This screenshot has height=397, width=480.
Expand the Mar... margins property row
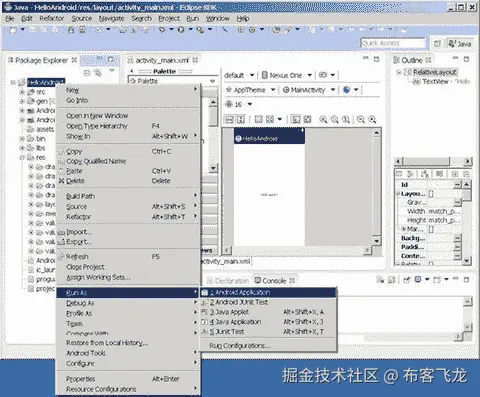(x=403, y=229)
